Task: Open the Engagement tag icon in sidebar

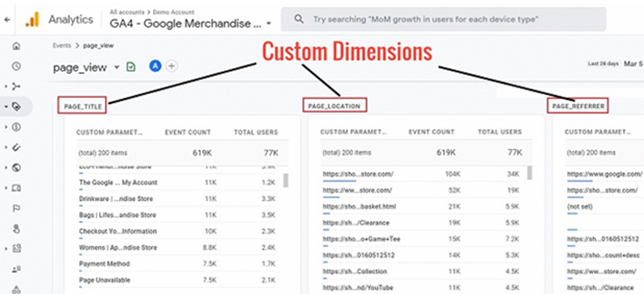Action: tap(16, 106)
